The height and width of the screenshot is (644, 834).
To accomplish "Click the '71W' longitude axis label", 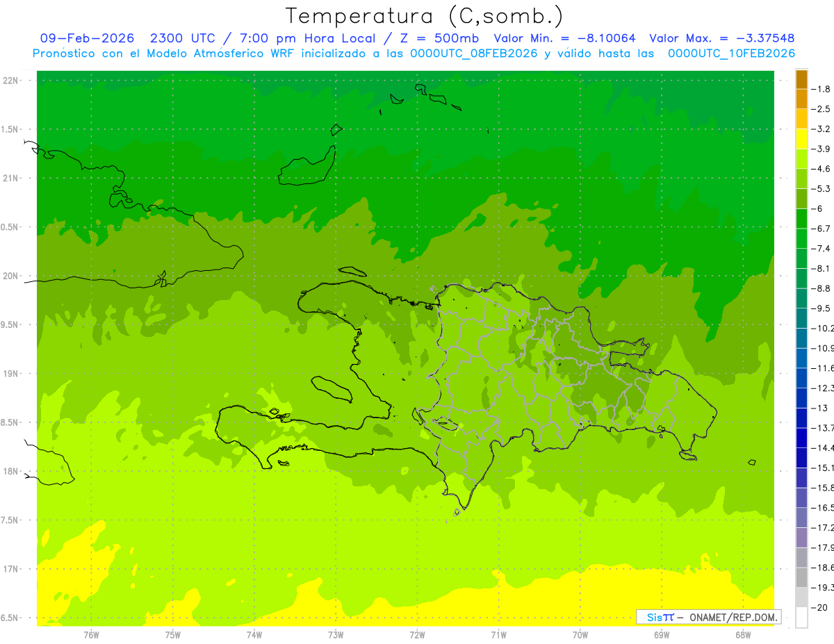I will tap(498, 636).
